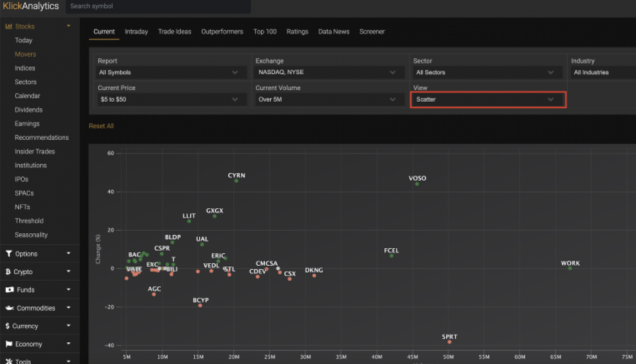Viewport: 636px width, 364px height.
Task: Click the FCEL data point
Action: click(x=391, y=256)
